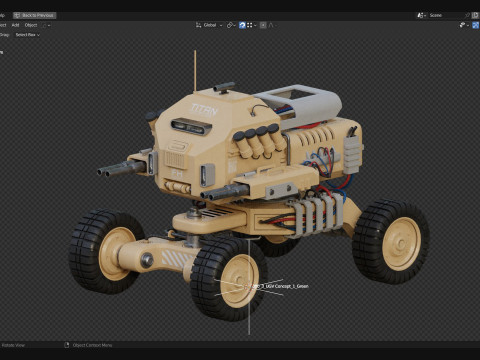Open the Object menu
This screenshot has height=360, width=480.
point(31,25)
